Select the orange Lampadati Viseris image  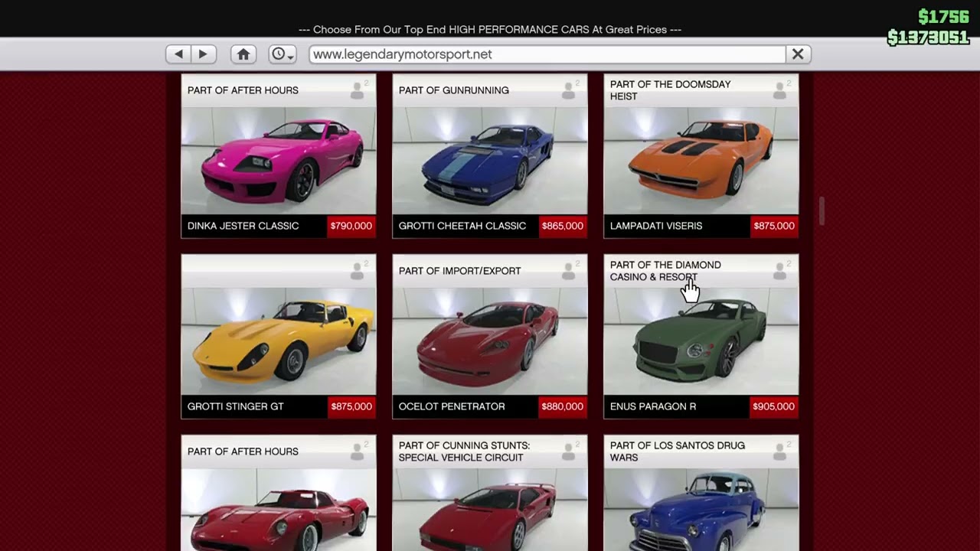701,161
